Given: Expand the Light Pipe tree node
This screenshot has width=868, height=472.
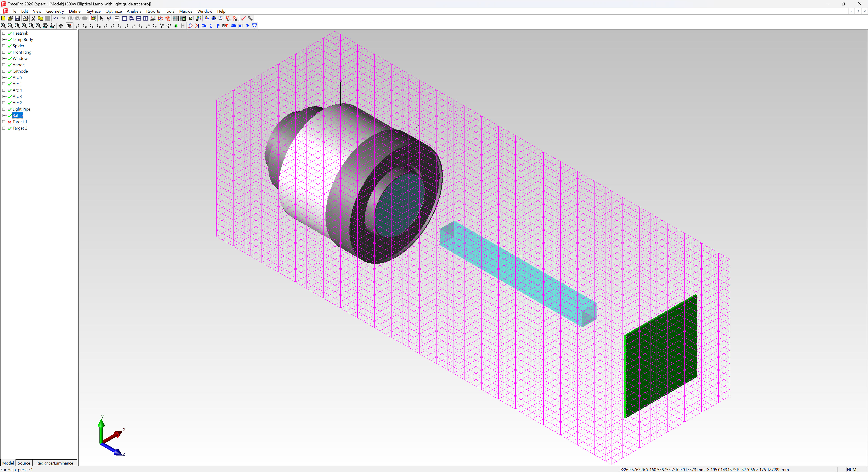Looking at the screenshot, I should (4, 109).
